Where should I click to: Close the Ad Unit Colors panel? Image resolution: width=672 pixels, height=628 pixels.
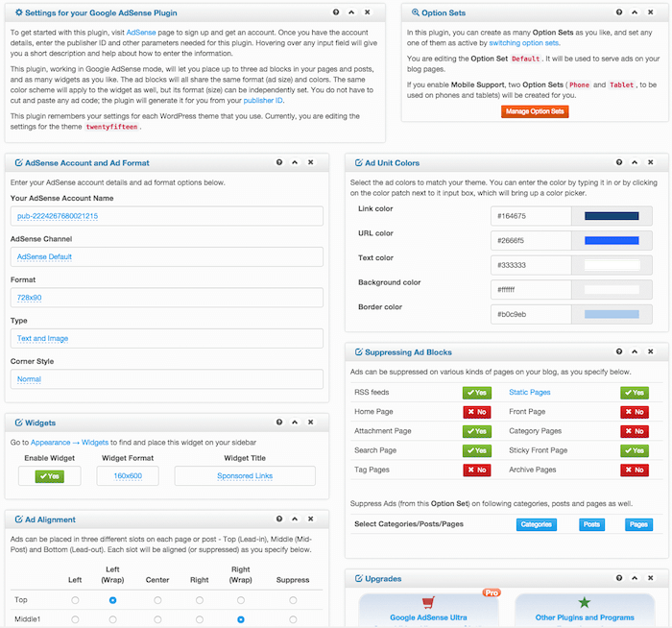pyautogui.click(x=651, y=162)
